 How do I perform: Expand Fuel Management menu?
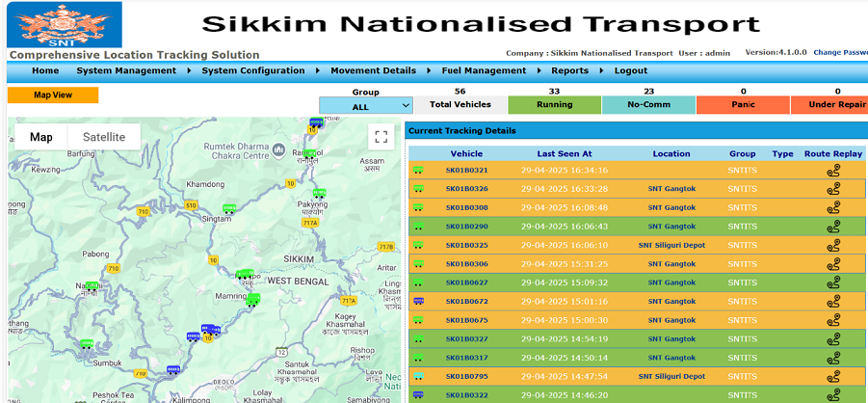click(x=484, y=70)
